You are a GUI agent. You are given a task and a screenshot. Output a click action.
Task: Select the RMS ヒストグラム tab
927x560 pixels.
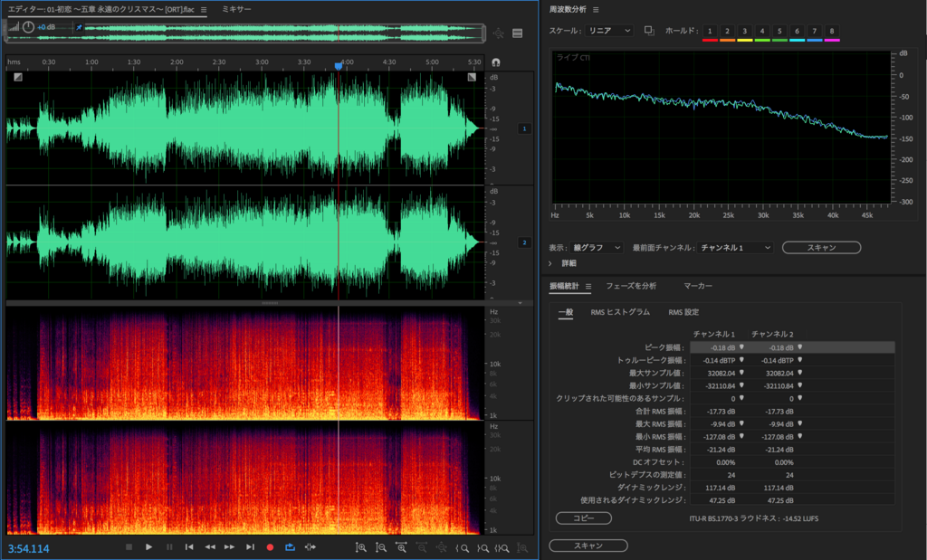tap(620, 312)
